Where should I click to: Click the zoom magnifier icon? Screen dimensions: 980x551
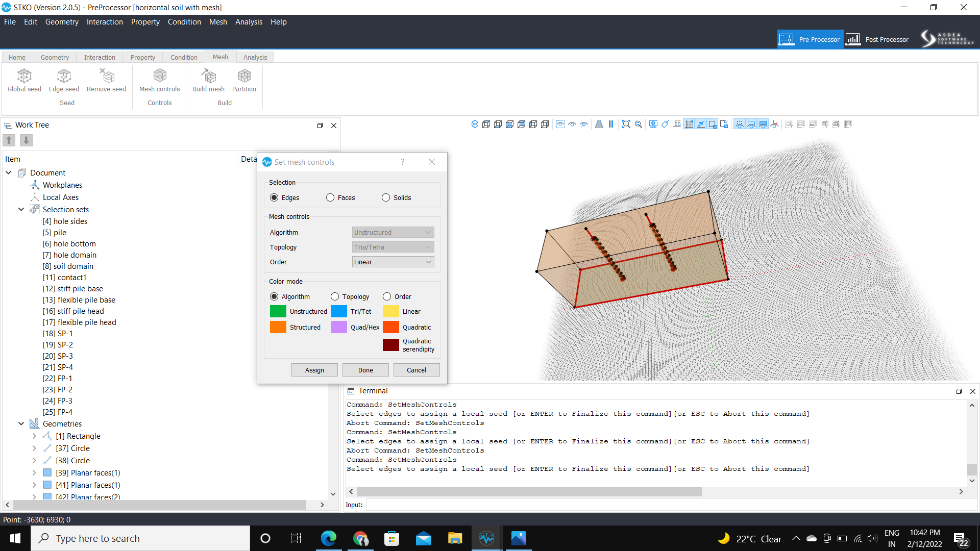click(638, 124)
